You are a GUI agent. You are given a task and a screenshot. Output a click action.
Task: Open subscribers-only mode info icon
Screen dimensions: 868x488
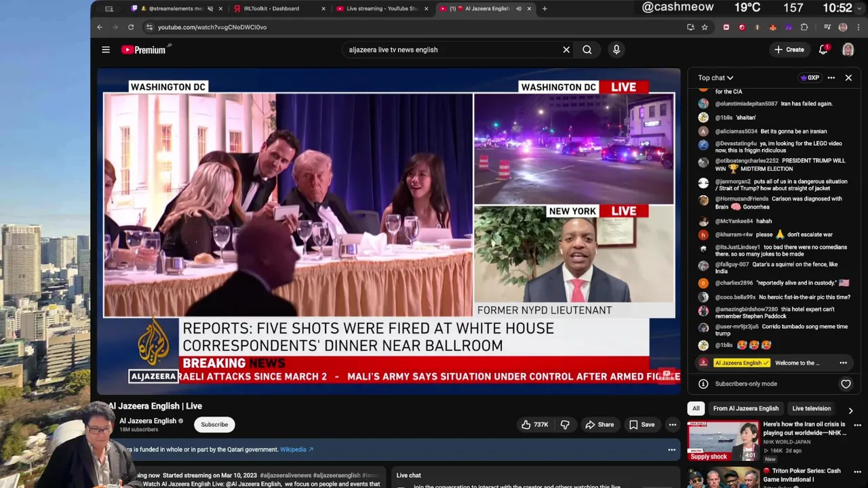[703, 384]
